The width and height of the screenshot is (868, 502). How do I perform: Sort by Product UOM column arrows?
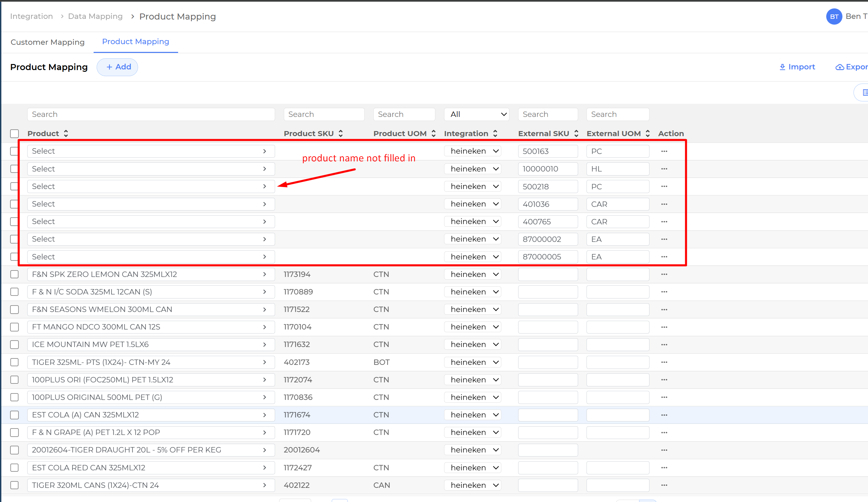(x=434, y=133)
